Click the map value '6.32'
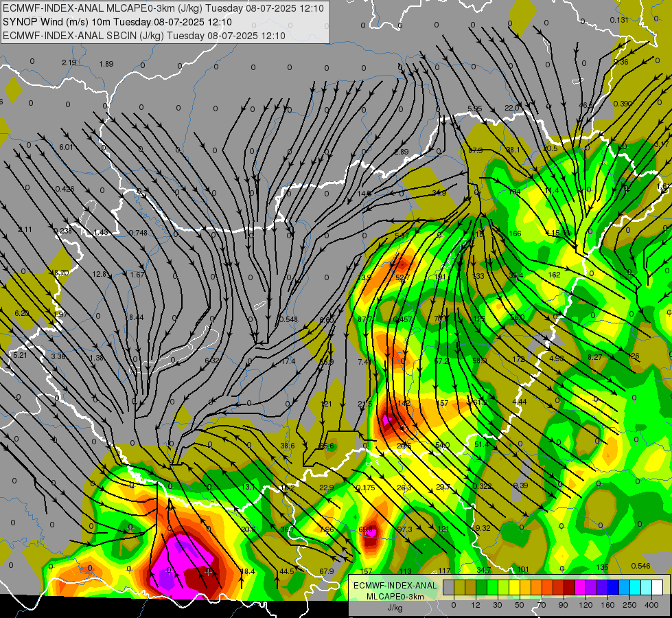This screenshot has width=672, height=618. (213, 360)
